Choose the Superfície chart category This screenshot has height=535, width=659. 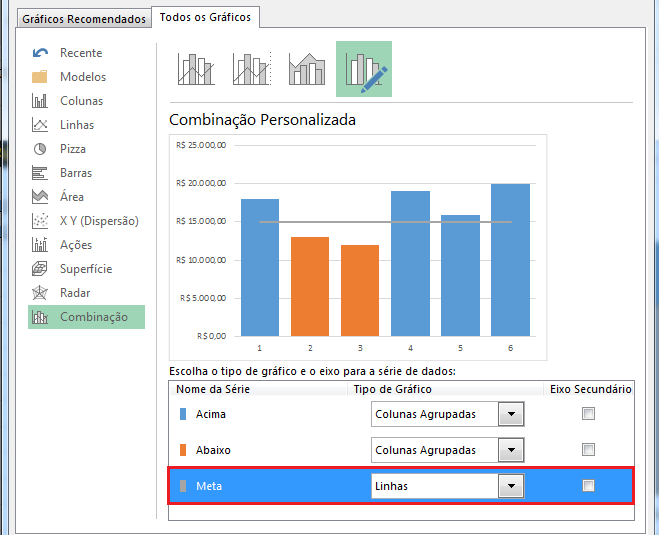point(85,269)
